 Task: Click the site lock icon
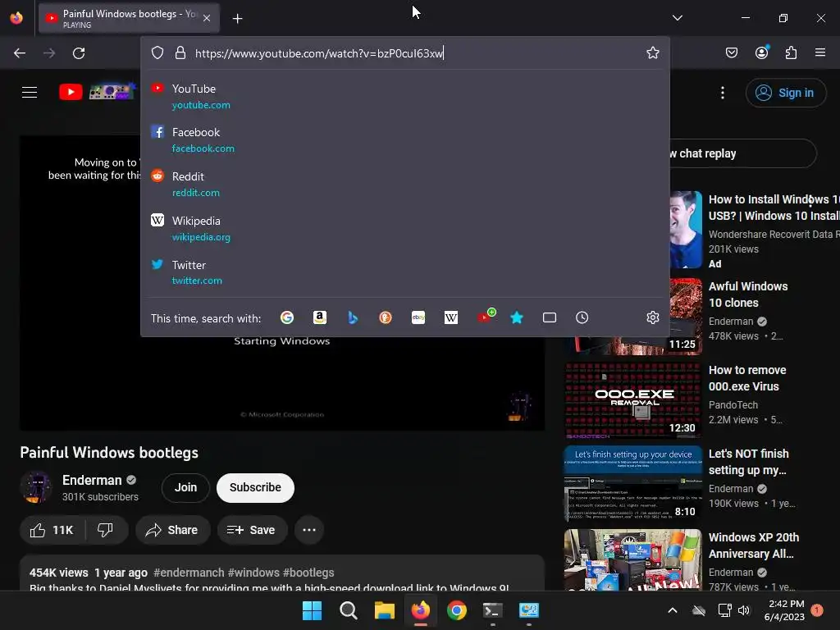coord(180,53)
